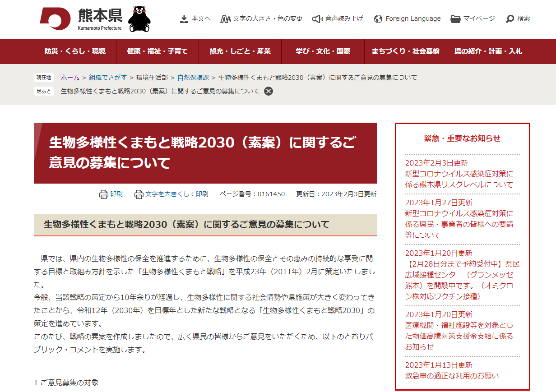Screen dimensions: 556x392
Task: Open the 健康・福祉・子育て menu
Action: point(157,51)
